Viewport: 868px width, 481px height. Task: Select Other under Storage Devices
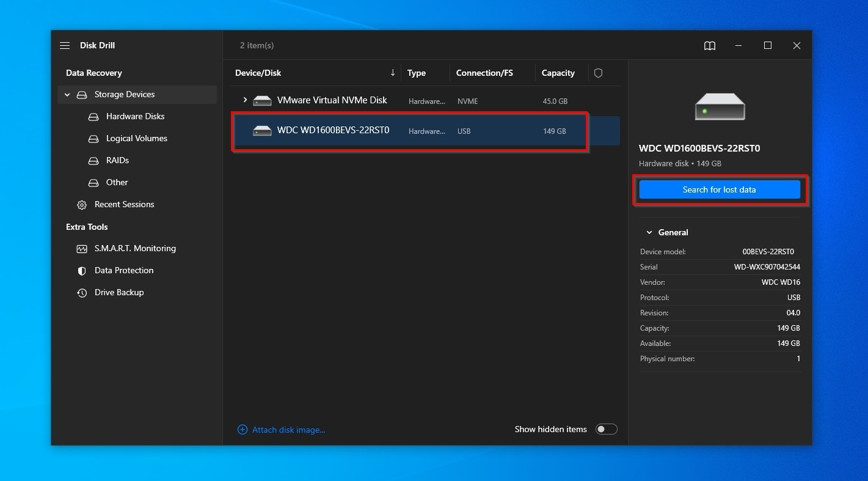(117, 182)
